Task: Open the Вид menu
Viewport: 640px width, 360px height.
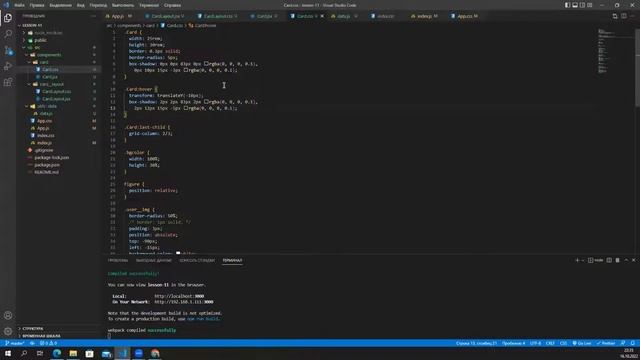Action: point(81,5)
